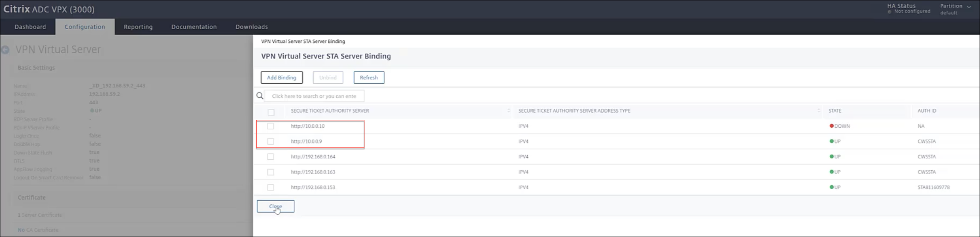Open the Documentation tab
The width and height of the screenshot is (980, 237).
coord(194,27)
